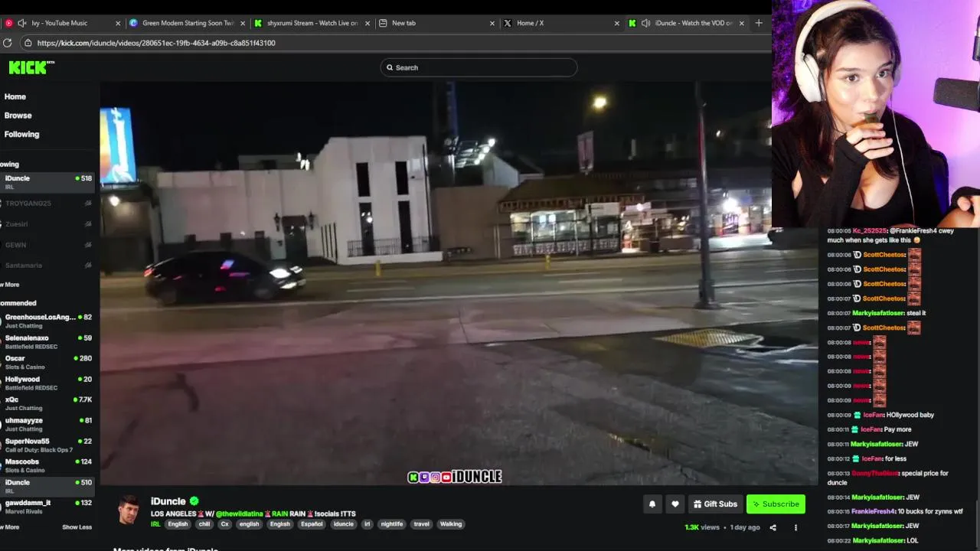The height and width of the screenshot is (551, 980).
Task: Close the shyxrumi Stream tab
Action: pos(367,23)
